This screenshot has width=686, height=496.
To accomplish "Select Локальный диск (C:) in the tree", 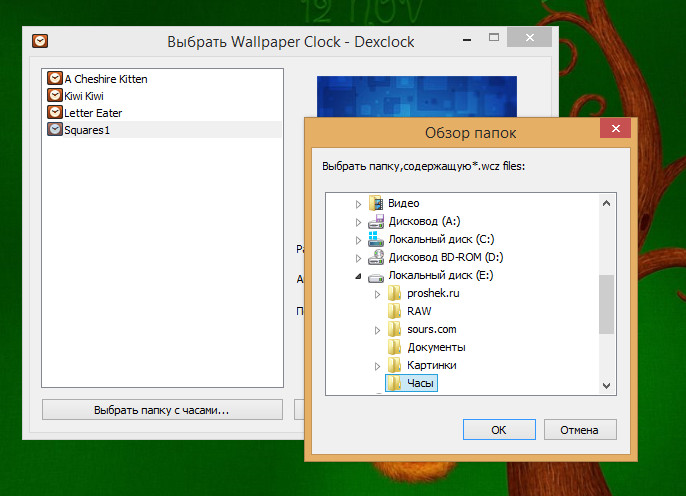I will pos(441,239).
